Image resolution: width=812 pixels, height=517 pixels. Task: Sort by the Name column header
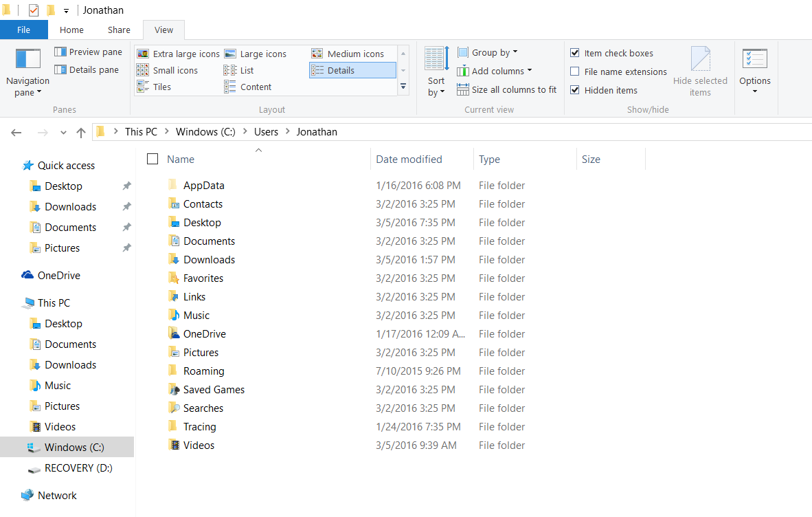click(180, 159)
